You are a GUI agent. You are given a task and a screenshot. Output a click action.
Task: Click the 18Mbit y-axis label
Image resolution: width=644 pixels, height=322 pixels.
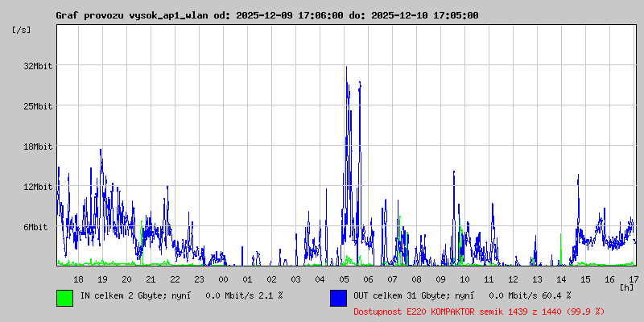[x=38, y=147]
